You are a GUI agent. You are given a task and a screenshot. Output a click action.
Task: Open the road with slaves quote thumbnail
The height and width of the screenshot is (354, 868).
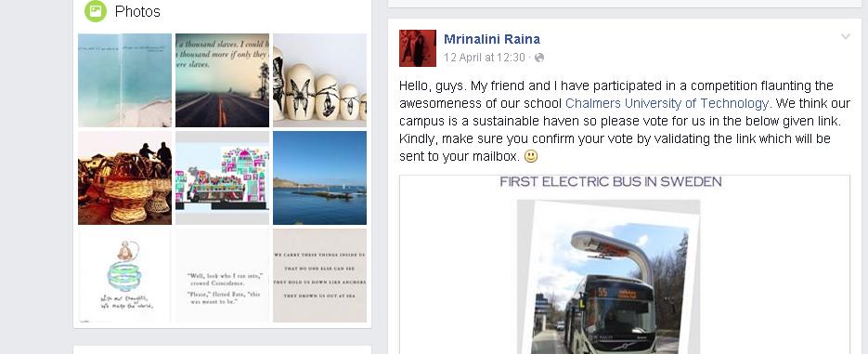(x=222, y=80)
